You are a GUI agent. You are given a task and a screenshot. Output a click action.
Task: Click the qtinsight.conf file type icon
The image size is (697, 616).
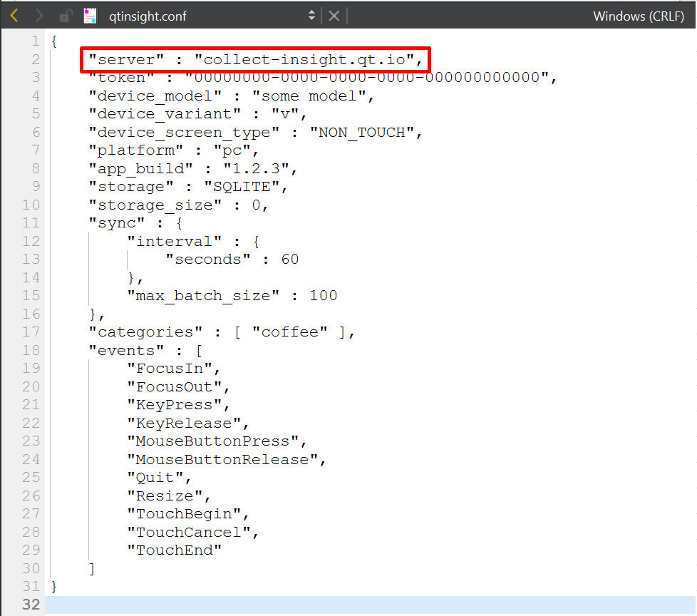tap(90, 15)
